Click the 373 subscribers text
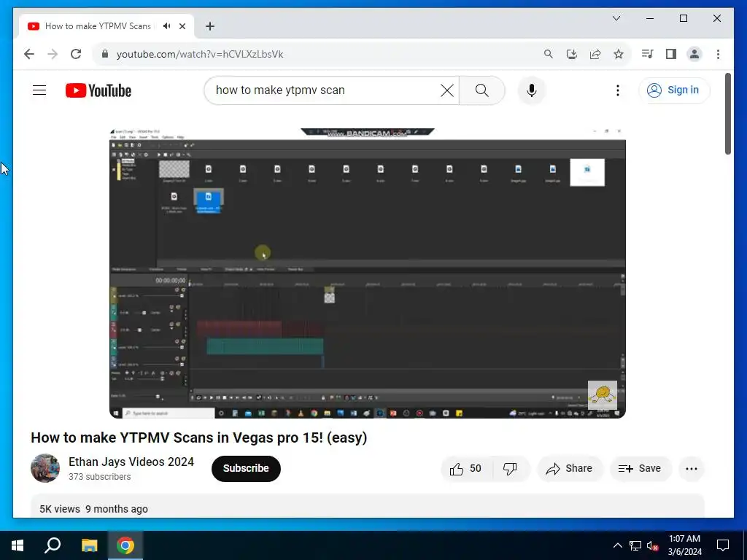The height and width of the screenshot is (560, 747). click(99, 477)
